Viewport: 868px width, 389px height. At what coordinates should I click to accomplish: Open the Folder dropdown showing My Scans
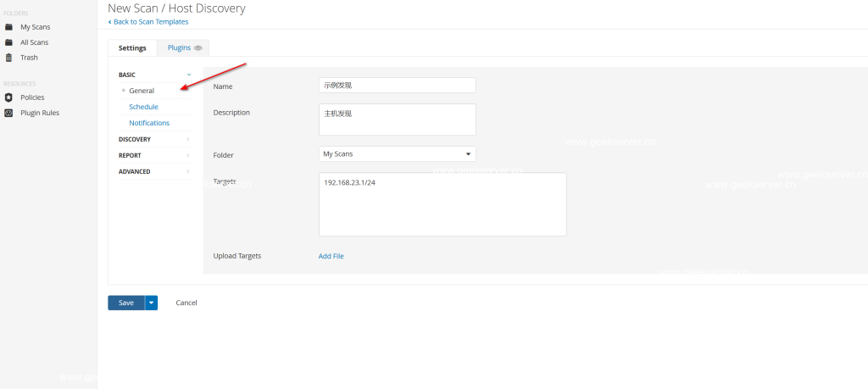[397, 154]
